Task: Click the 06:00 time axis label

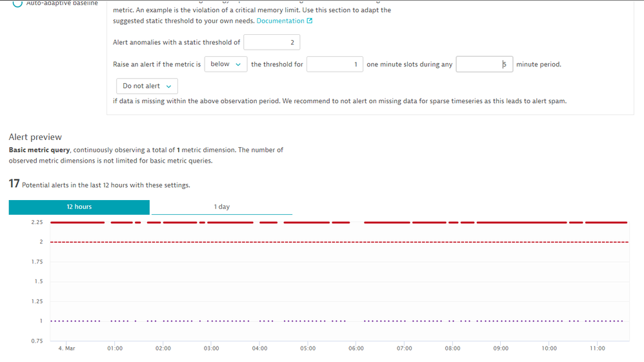Action: [356, 348]
